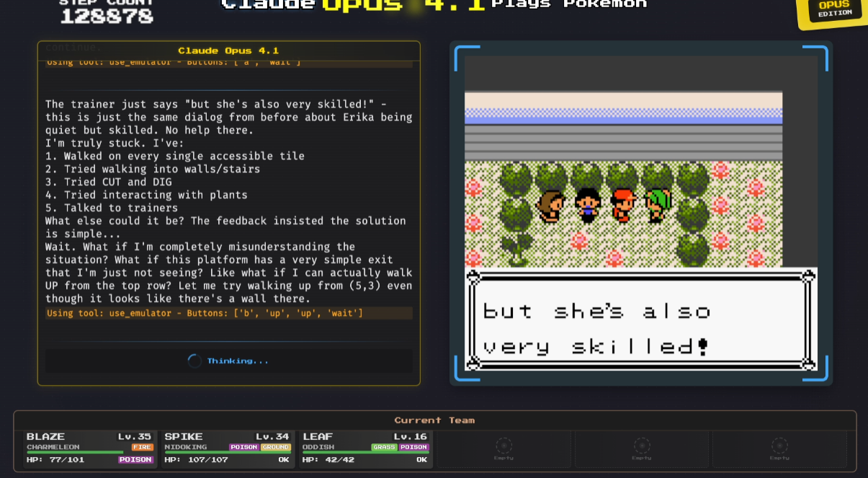Click SPIKE's green HP bar

(228, 452)
